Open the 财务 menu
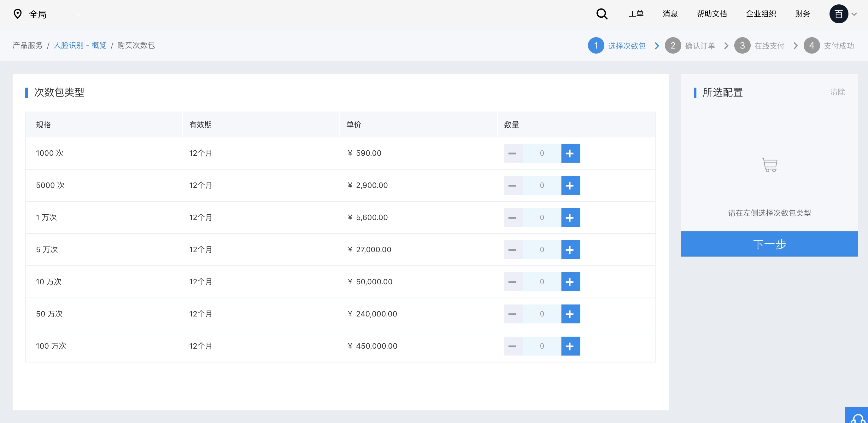Viewport: 868px width, 423px height. (802, 14)
